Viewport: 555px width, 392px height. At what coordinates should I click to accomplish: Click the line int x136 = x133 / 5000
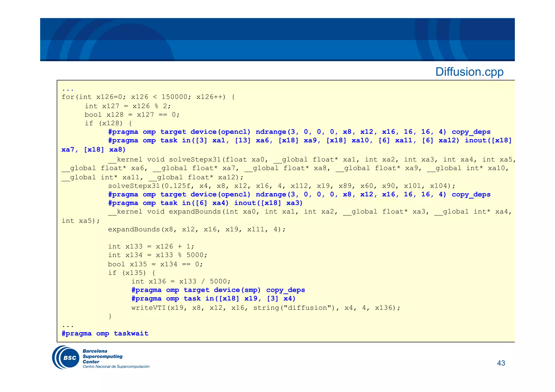(x=181, y=281)
